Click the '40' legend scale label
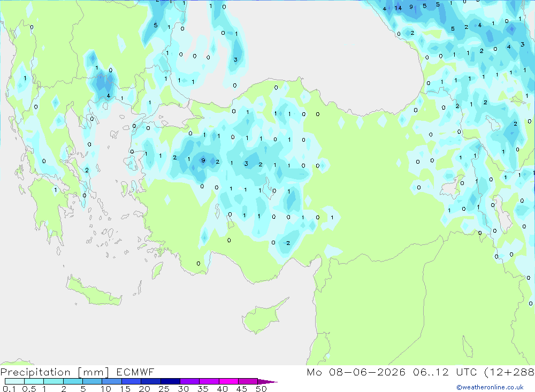 [x=222, y=389]
